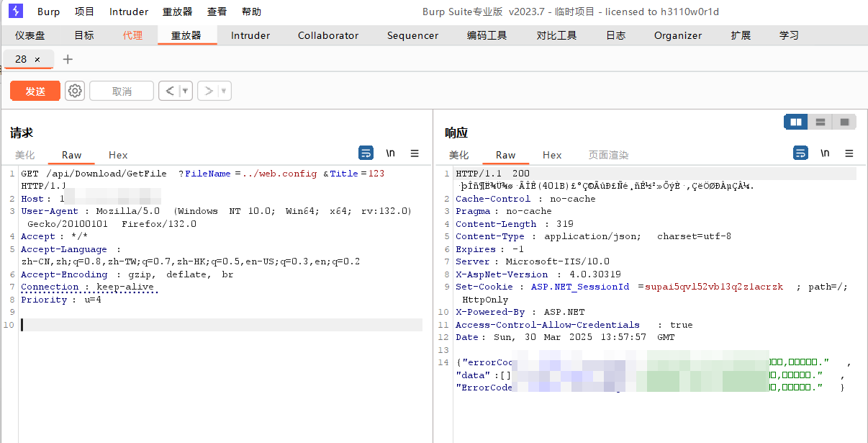This screenshot has width=868, height=443.
Task: Switch to the 日志 tab
Action: pyautogui.click(x=615, y=35)
